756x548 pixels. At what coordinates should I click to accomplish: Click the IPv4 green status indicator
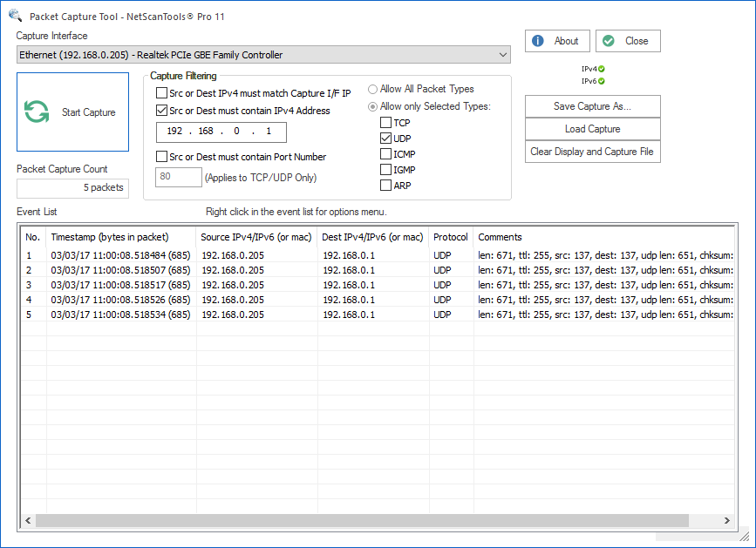tap(602, 69)
